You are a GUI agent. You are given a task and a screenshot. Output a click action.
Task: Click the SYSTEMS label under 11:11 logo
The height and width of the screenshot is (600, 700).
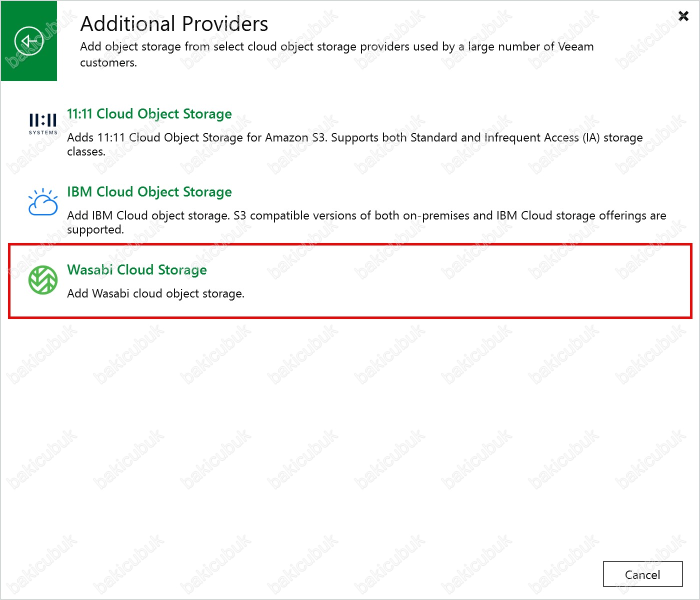43,133
